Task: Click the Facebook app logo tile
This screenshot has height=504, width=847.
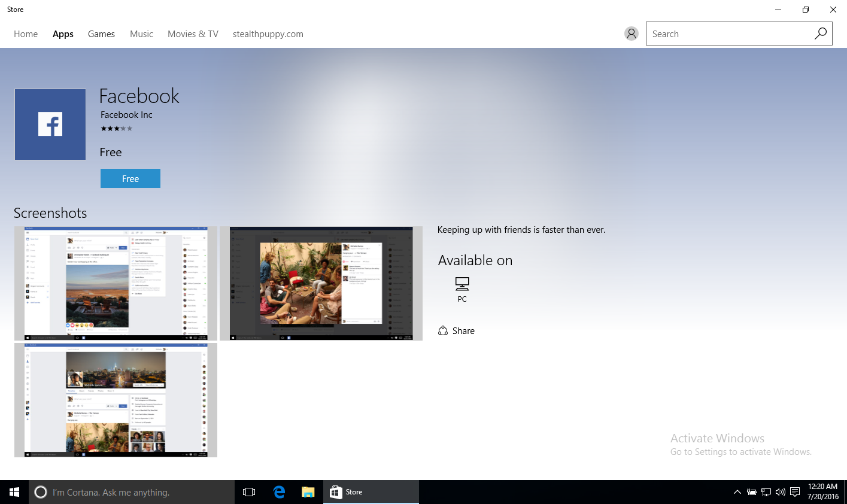Action: click(x=50, y=125)
